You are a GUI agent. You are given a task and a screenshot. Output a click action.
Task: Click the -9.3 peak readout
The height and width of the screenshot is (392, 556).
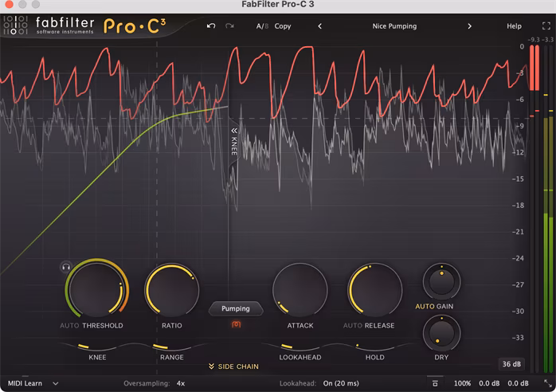tap(534, 39)
